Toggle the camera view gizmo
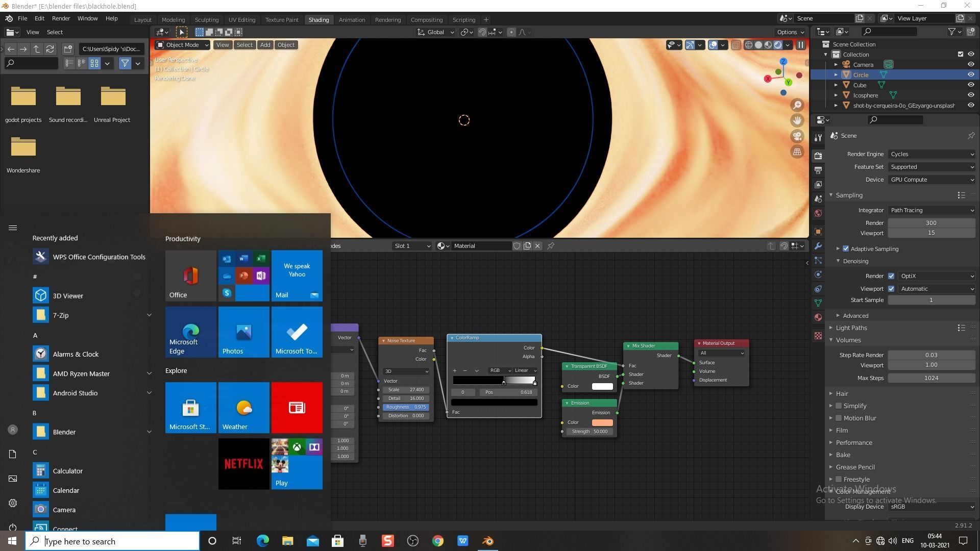The width and height of the screenshot is (980, 551). 797,136
